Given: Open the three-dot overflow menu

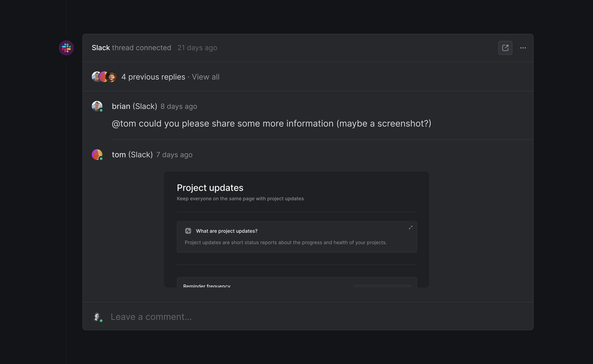Looking at the screenshot, I should coord(523,48).
